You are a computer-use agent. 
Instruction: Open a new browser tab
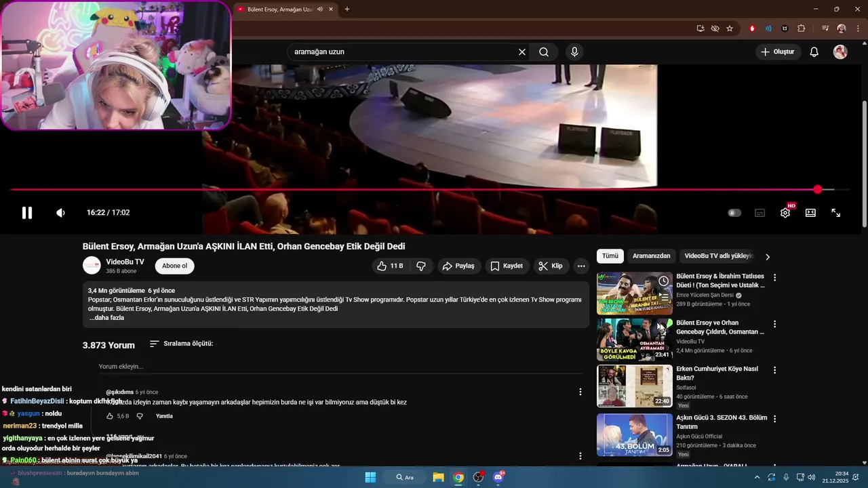coord(347,9)
